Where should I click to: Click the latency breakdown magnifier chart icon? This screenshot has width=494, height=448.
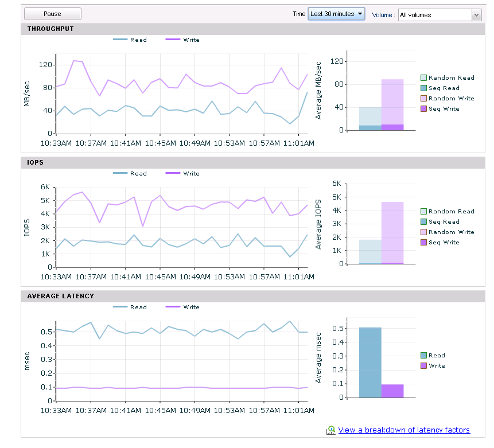coord(331,430)
